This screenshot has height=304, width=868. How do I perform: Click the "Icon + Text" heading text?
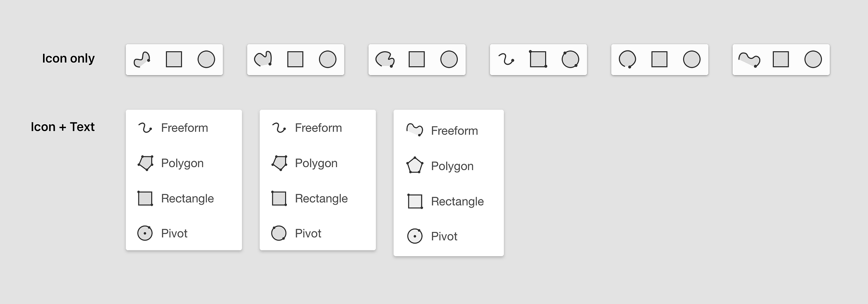coord(62,127)
